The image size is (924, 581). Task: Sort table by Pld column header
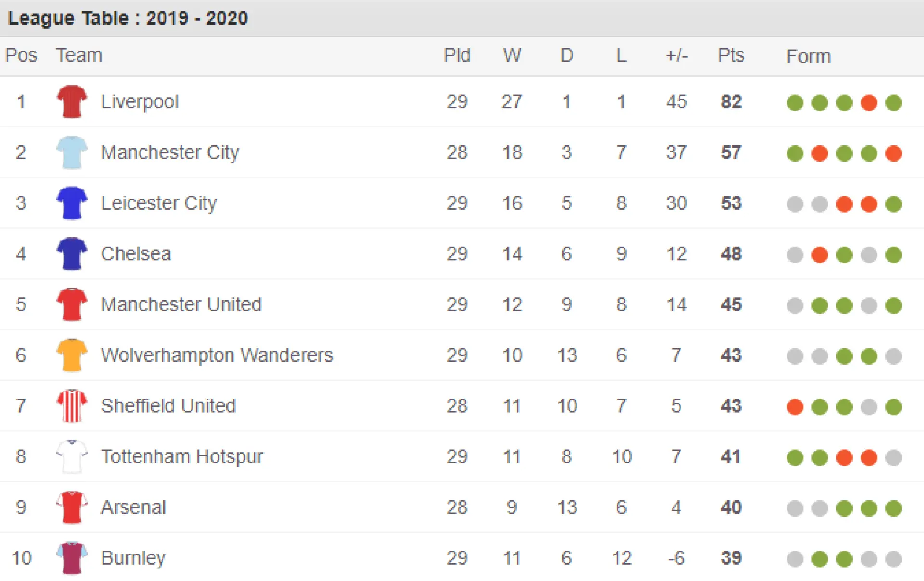[457, 55]
